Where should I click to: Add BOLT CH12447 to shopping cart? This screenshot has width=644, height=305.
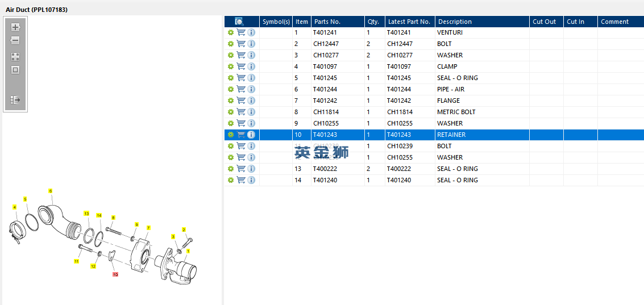[x=241, y=44]
